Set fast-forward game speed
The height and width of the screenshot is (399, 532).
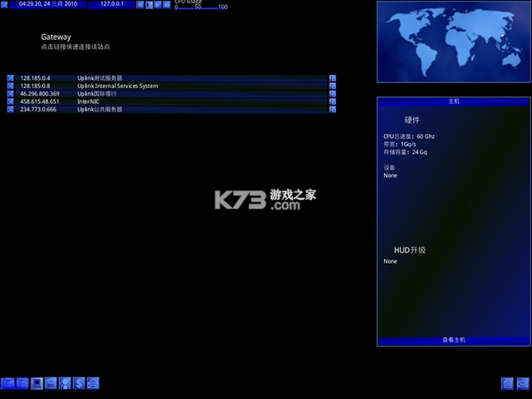[158, 5]
